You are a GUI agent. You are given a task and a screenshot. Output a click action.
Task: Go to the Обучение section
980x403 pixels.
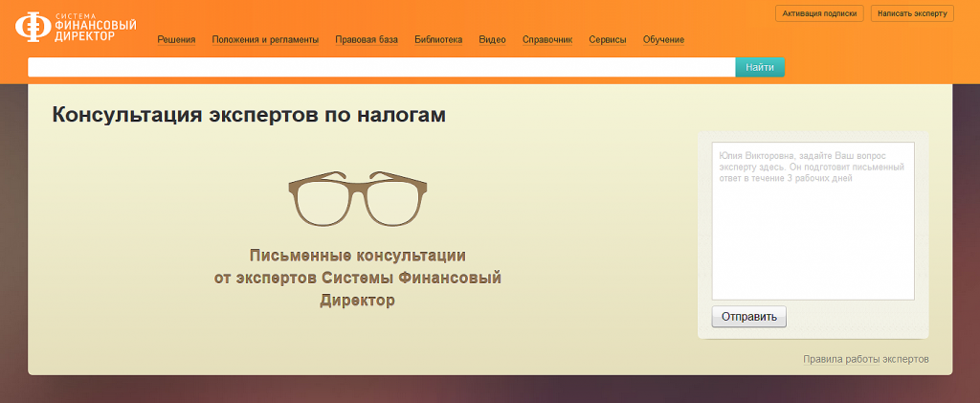[663, 40]
